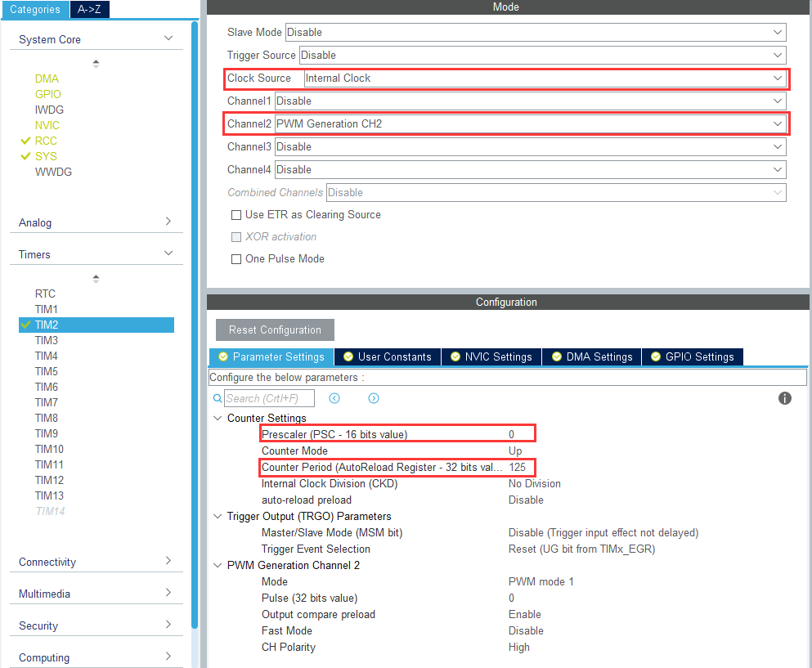Select TIM2 in Timers list
The width and height of the screenshot is (812, 668).
click(96, 325)
